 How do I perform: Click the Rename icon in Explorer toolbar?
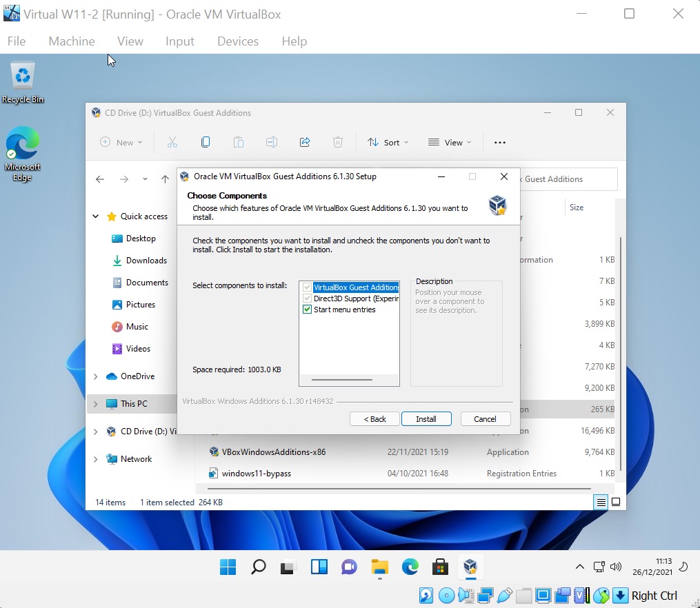coord(272,142)
